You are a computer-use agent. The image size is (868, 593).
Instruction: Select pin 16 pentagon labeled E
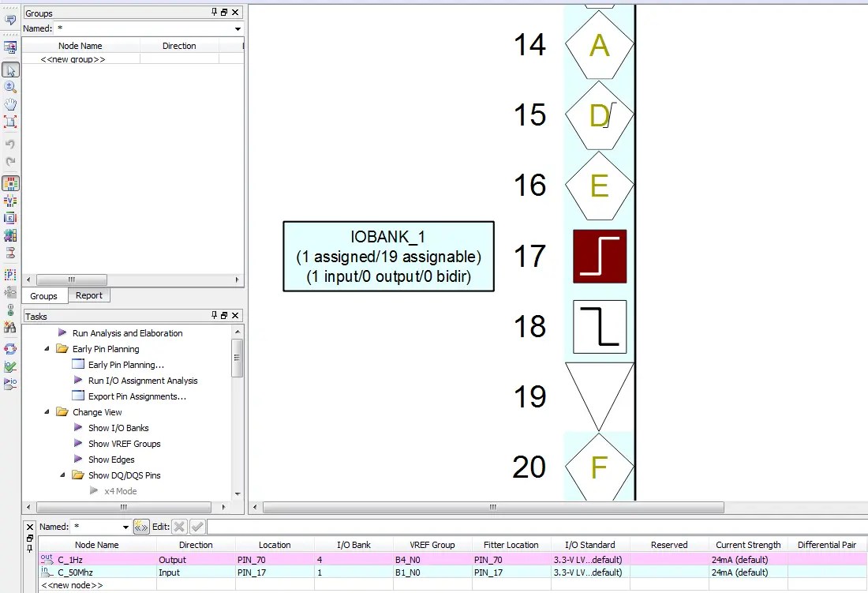pos(600,186)
